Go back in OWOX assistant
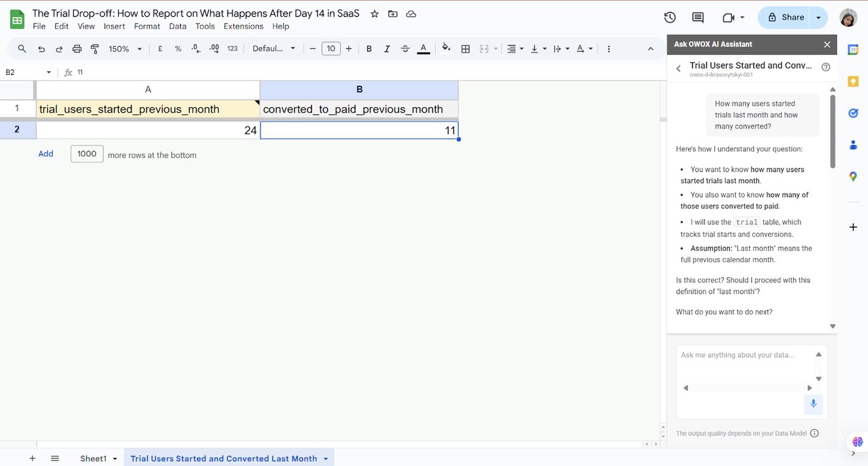Viewport: 868px width, 466px height. click(x=678, y=69)
